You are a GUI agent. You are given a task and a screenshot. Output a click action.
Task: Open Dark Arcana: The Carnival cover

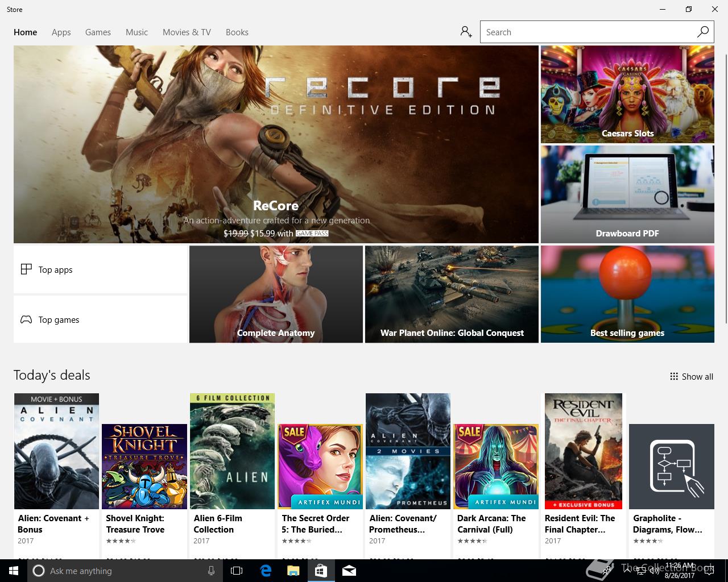pos(496,467)
